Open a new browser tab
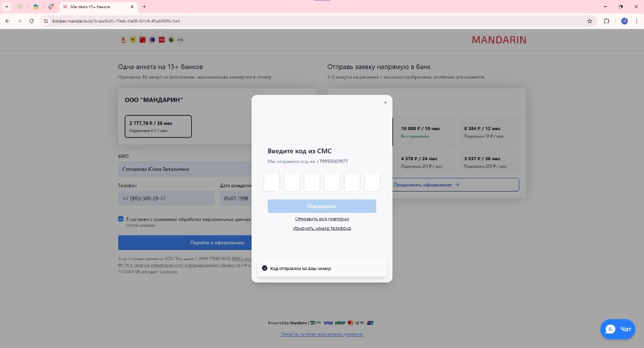 pyautogui.click(x=144, y=6)
